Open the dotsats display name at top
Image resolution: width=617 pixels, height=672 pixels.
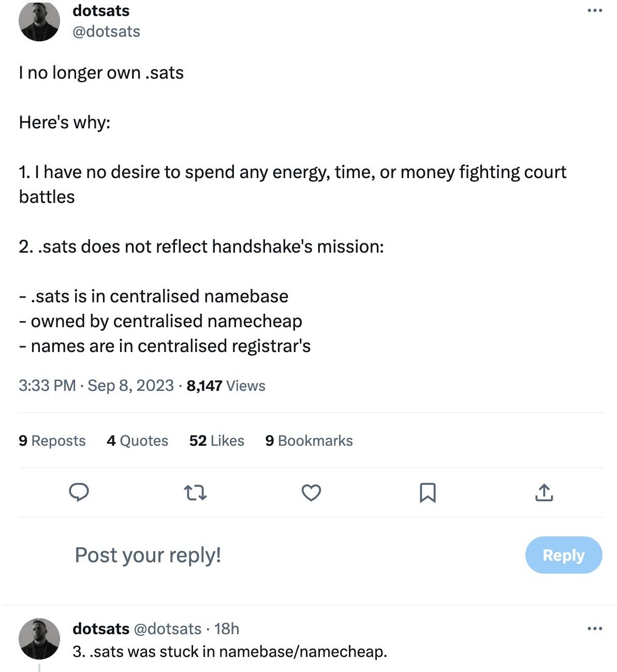coord(101,10)
